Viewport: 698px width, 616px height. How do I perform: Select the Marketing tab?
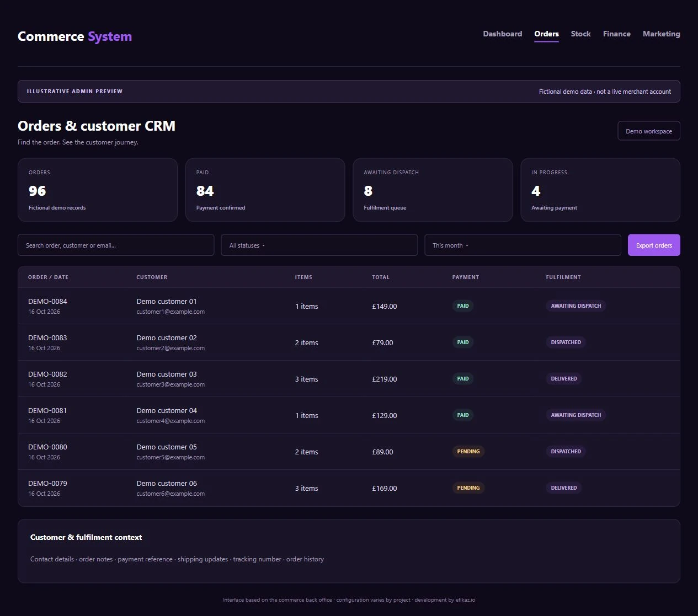point(661,34)
